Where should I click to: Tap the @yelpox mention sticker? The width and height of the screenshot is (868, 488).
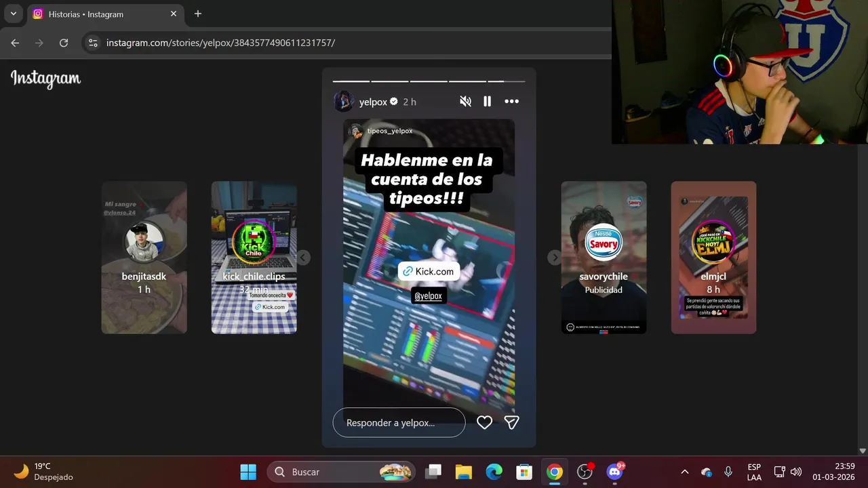[x=429, y=296]
